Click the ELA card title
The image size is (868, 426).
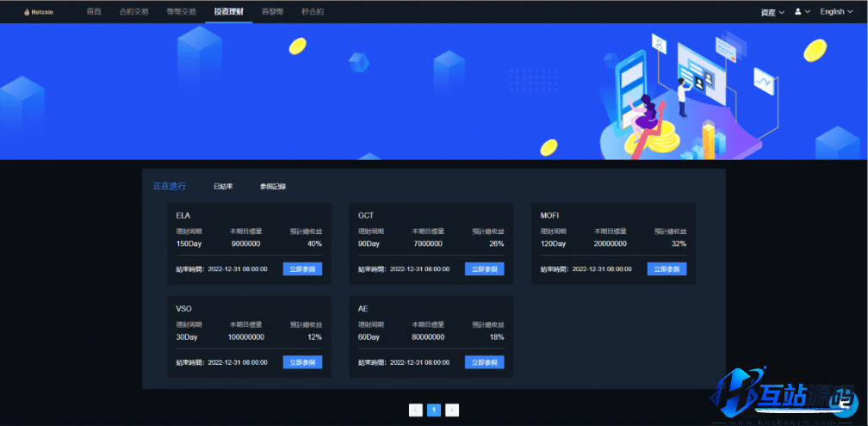coord(183,215)
